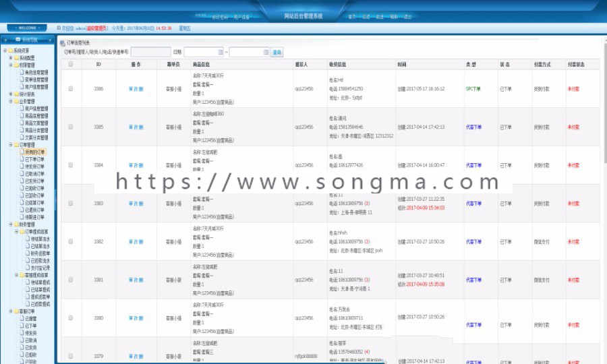Viewport: 607px width, 364px height.
Task: Tick the checkbox for order 3379
Action: tap(70, 356)
